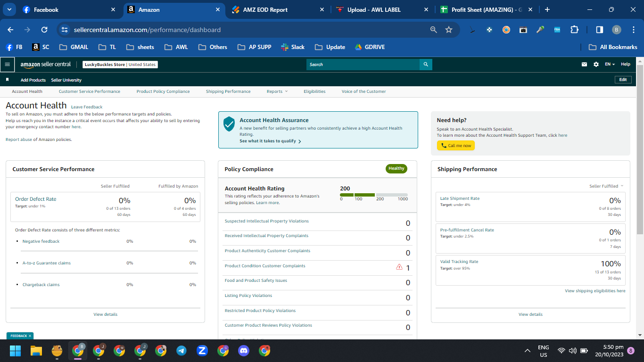Click the zoom magnifier icon in address bar

point(434,30)
